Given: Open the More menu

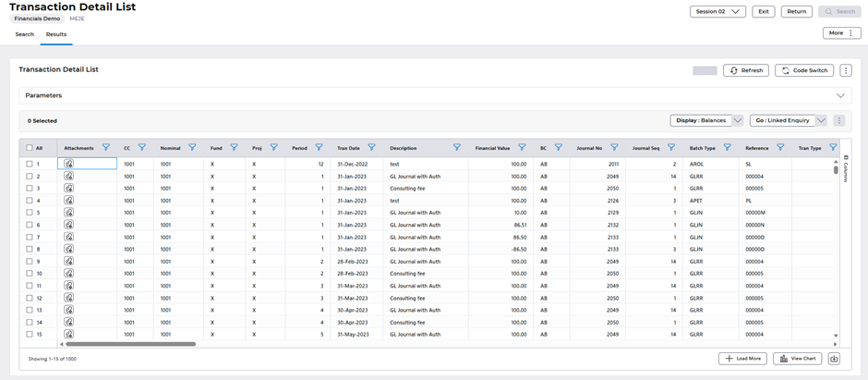Looking at the screenshot, I should pyautogui.click(x=841, y=33).
